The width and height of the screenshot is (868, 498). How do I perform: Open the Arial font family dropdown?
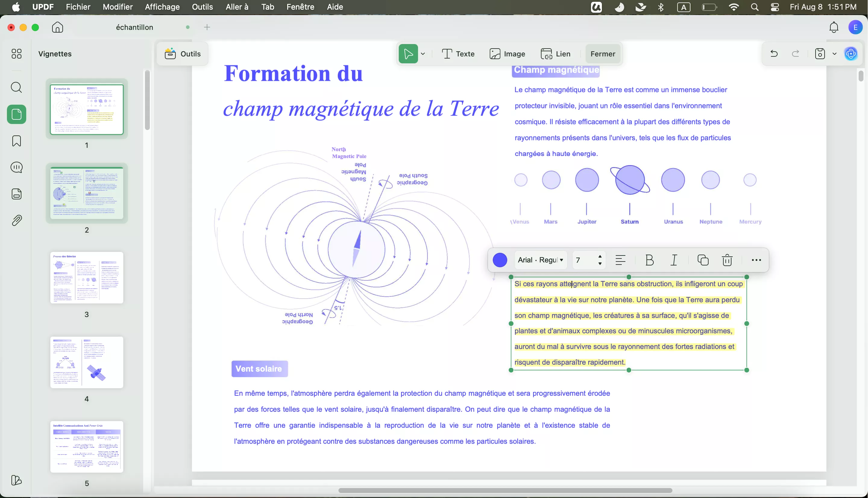(x=541, y=260)
